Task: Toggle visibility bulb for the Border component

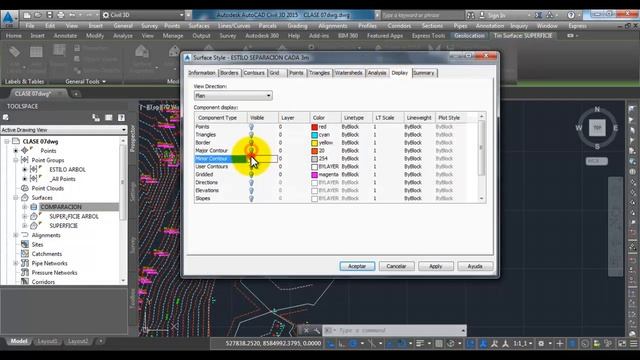Action: pyautogui.click(x=251, y=143)
